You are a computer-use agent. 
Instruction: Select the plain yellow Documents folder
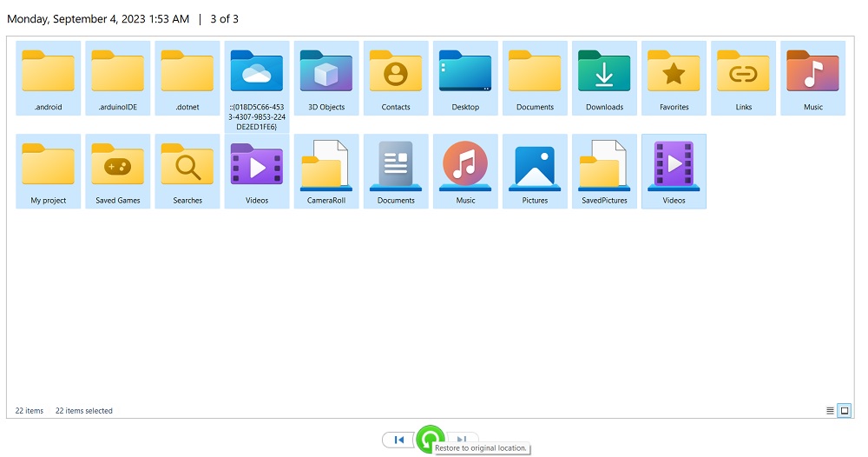click(535, 78)
